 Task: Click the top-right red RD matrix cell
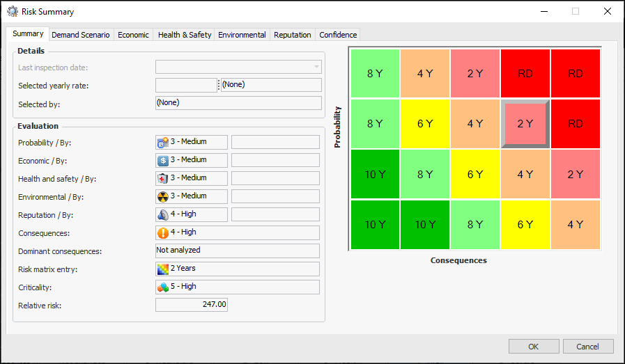click(576, 73)
